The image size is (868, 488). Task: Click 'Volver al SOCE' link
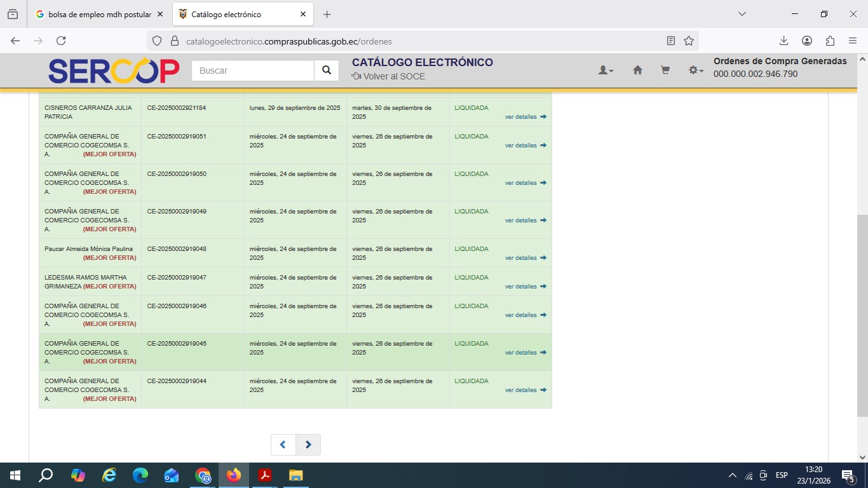point(388,76)
